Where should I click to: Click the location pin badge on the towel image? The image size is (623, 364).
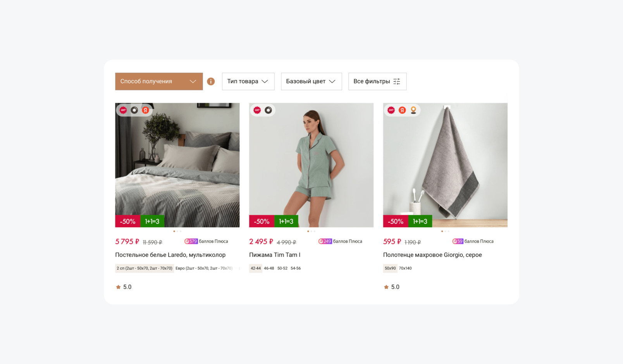pyautogui.click(x=413, y=110)
